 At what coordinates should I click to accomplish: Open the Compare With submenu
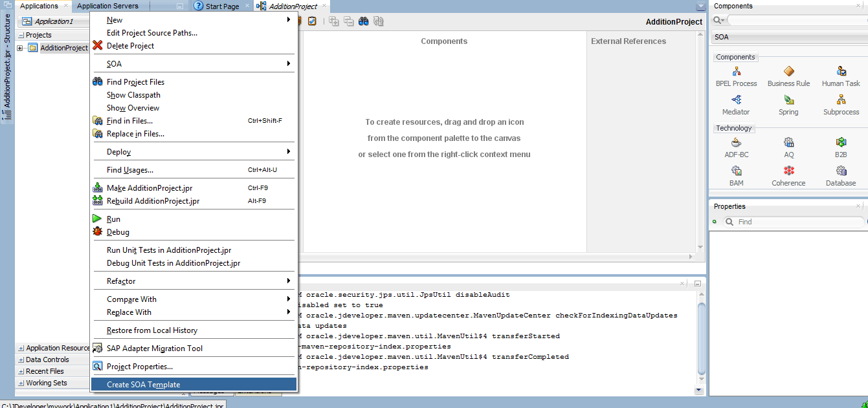pos(194,299)
